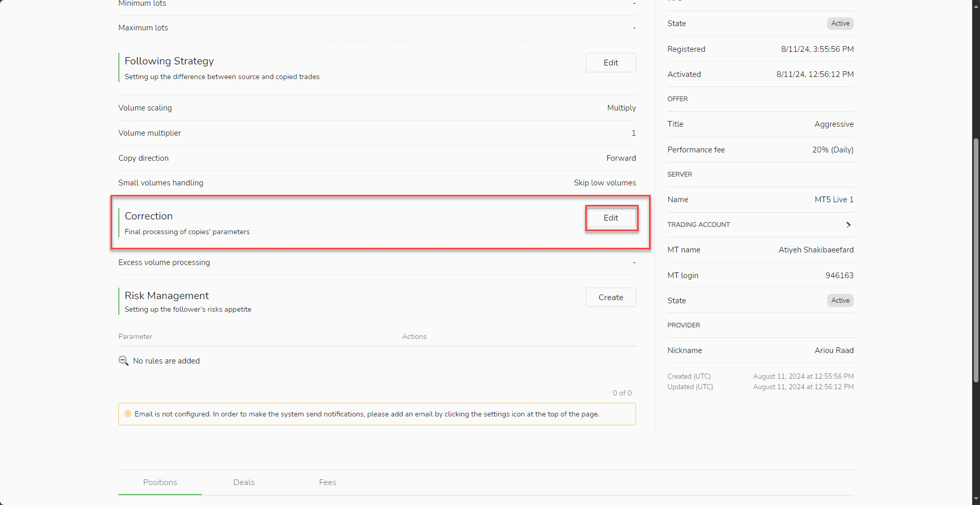The height and width of the screenshot is (505, 980).
Task: Click the Activated date 8/11/24, 12:56:12 PM
Action: click(815, 74)
